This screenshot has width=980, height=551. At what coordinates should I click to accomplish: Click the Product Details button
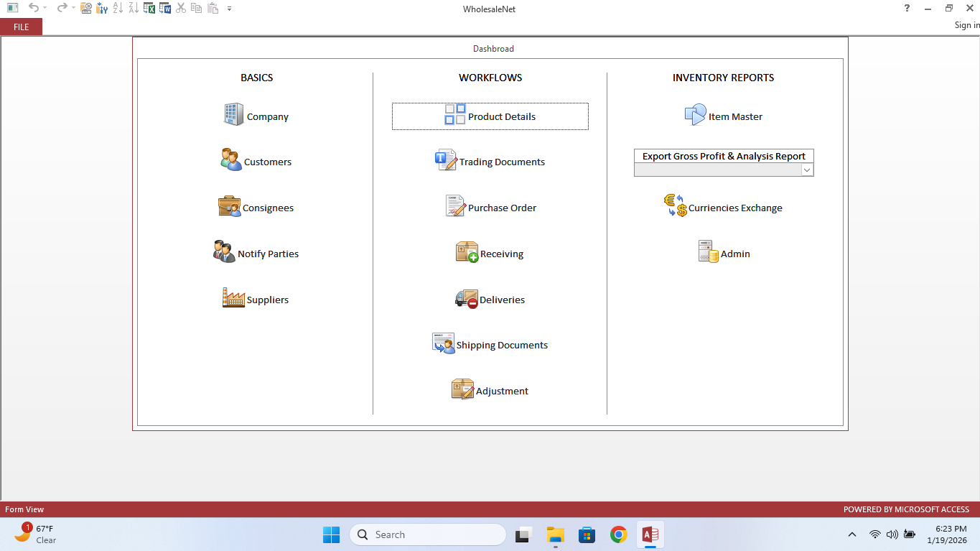click(490, 116)
